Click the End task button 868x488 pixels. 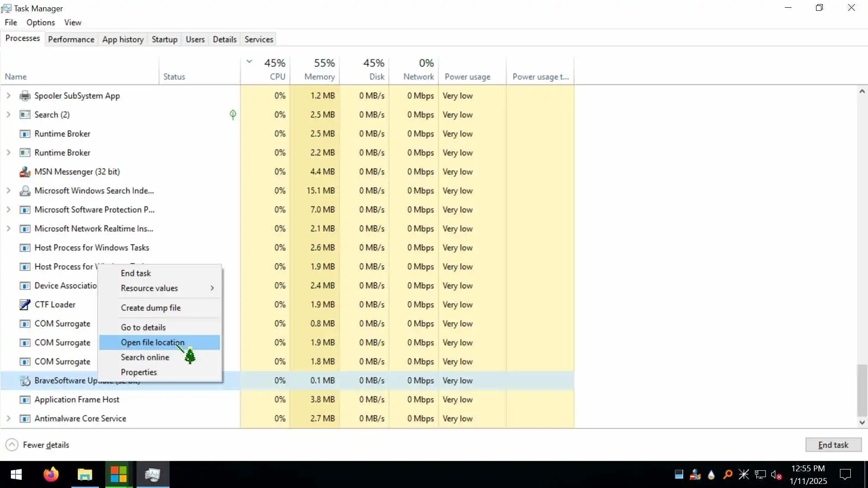tap(833, 445)
